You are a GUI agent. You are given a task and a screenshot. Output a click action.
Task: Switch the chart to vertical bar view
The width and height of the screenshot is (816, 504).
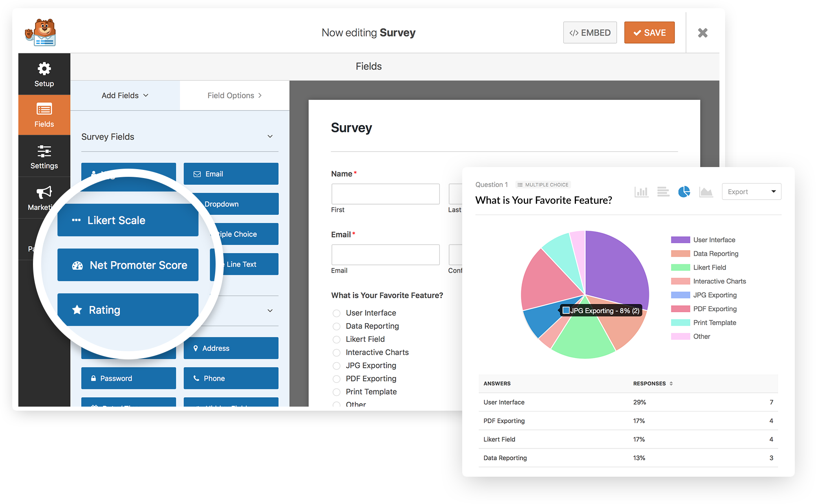click(641, 191)
